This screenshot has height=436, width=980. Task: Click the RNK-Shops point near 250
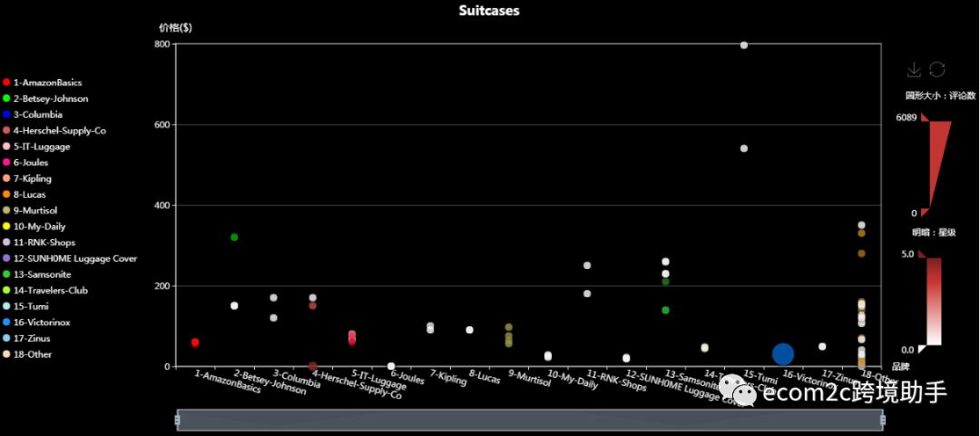tap(587, 265)
